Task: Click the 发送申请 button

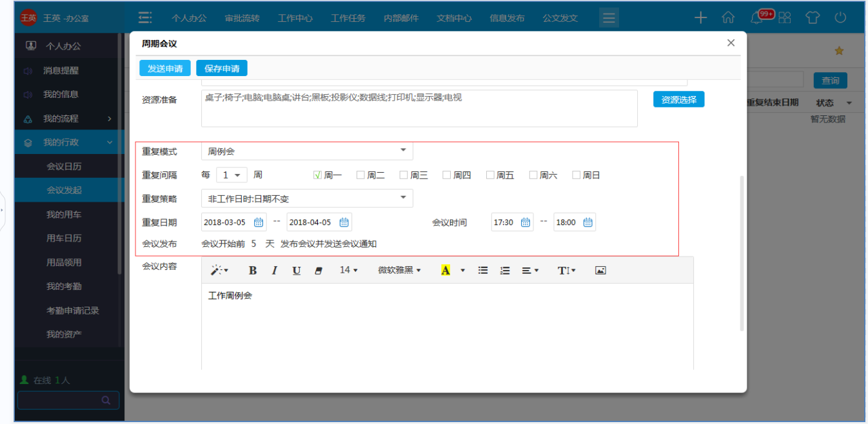Action: 165,68
